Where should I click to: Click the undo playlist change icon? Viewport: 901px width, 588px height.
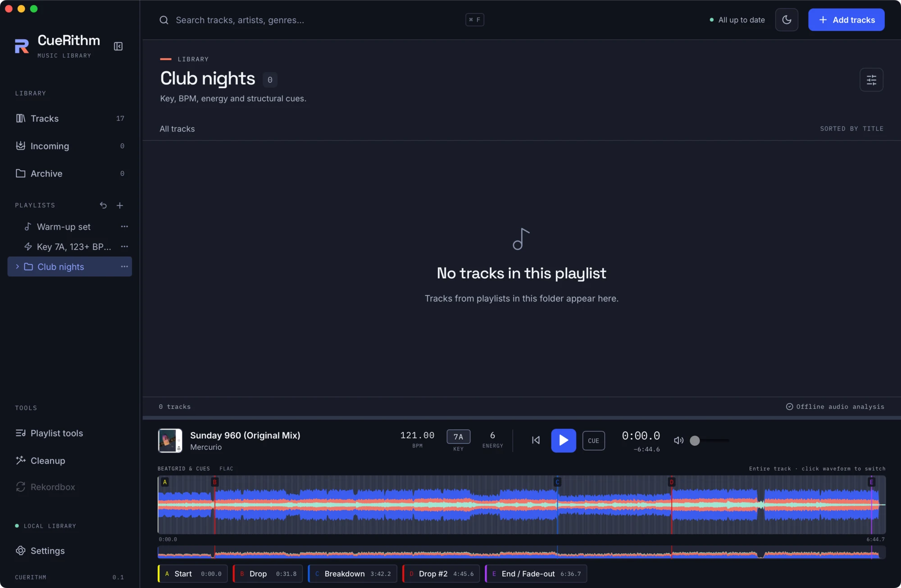click(x=103, y=205)
